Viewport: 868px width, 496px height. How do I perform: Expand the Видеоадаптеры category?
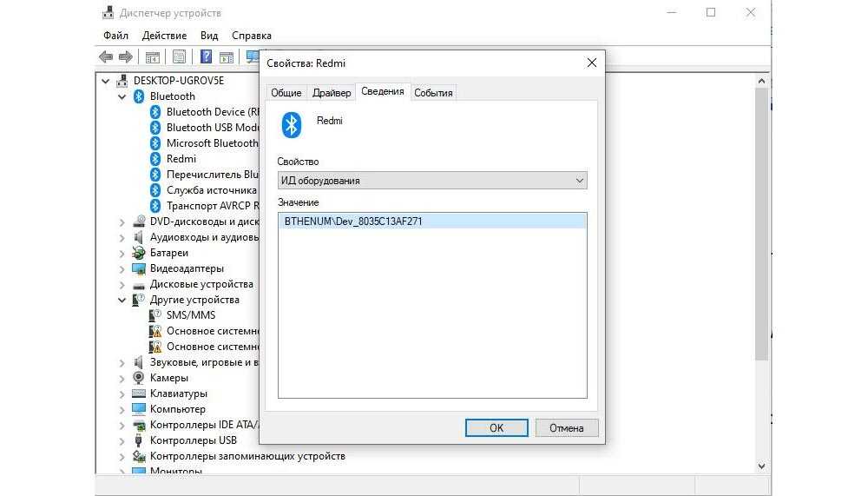coord(122,268)
